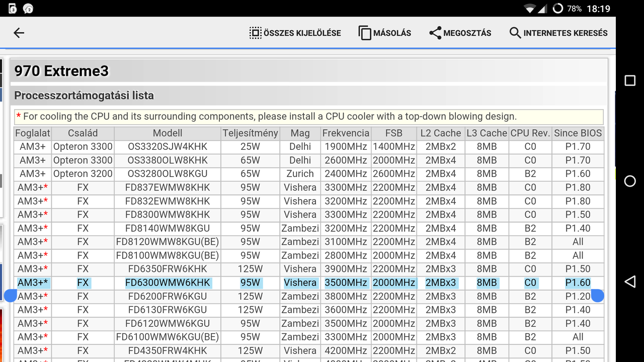Image resolution: width=644 pixels, height=362 pixels.
Task: Tap P1.20 BIOS cell
Action: pos(578,296)
